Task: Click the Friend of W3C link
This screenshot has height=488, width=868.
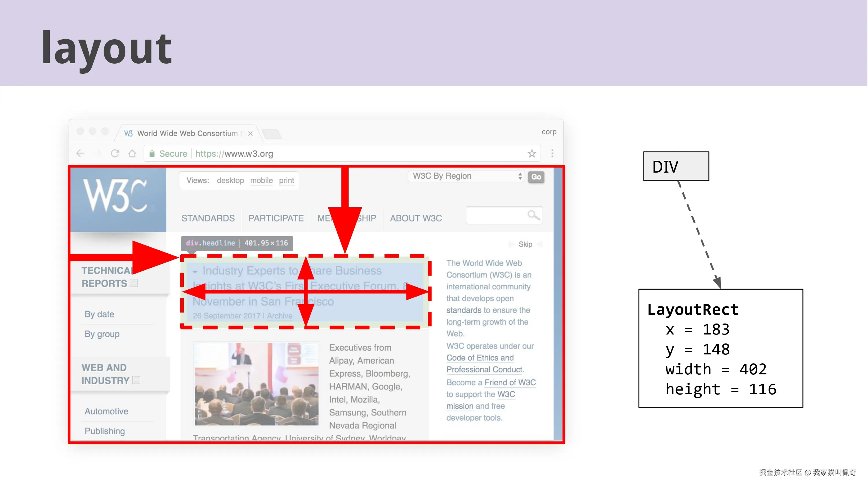Action: point(510,382)
